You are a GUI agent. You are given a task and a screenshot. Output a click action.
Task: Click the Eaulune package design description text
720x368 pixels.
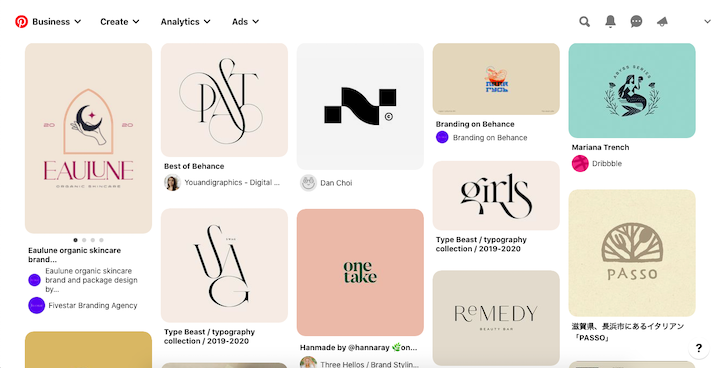tap(91, 280)
